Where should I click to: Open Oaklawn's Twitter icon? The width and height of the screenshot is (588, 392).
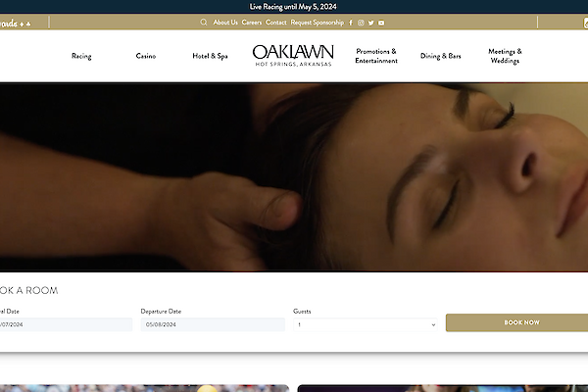[370, 23]
